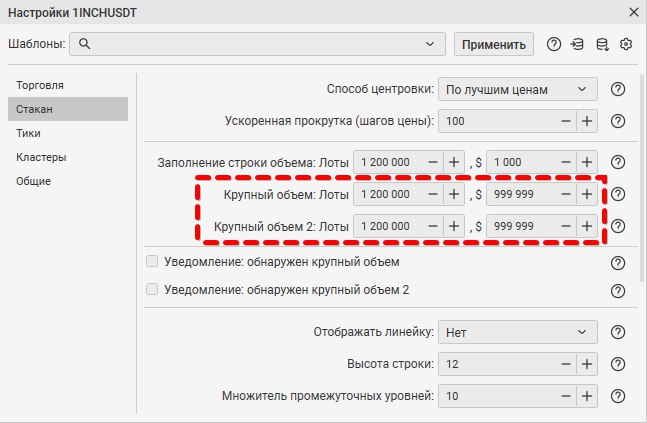Close the Настройки 1INCHUSDT window

[632, 12]
